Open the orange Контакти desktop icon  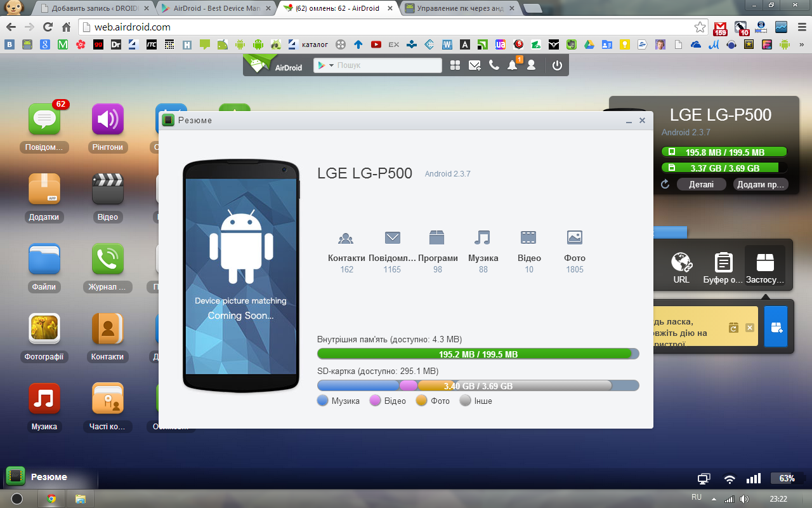[108, 330]
